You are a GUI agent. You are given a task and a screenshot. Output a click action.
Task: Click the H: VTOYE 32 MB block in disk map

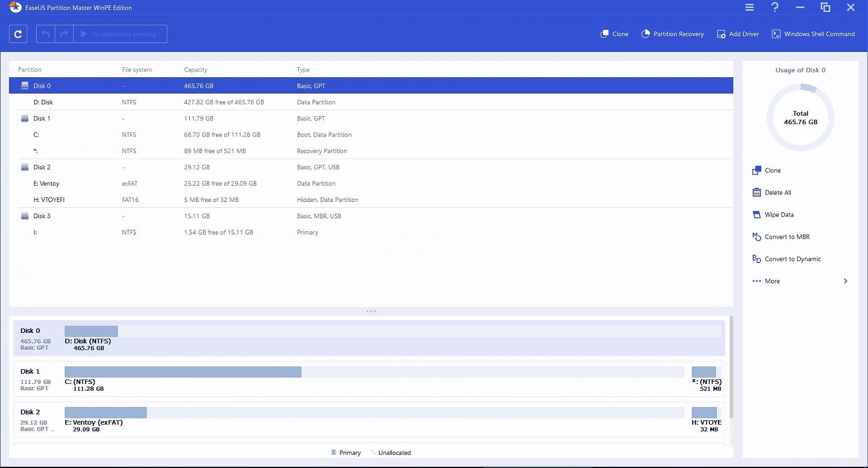pos(706,412)
